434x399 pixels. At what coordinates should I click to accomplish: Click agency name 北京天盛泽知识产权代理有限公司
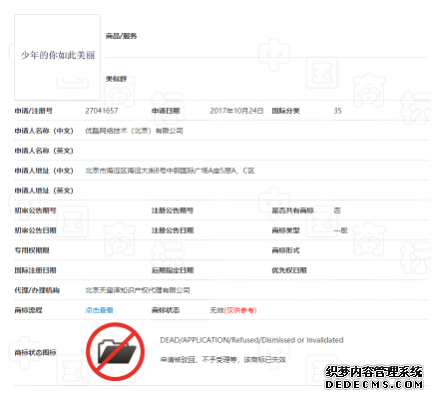tap(138, 290)
